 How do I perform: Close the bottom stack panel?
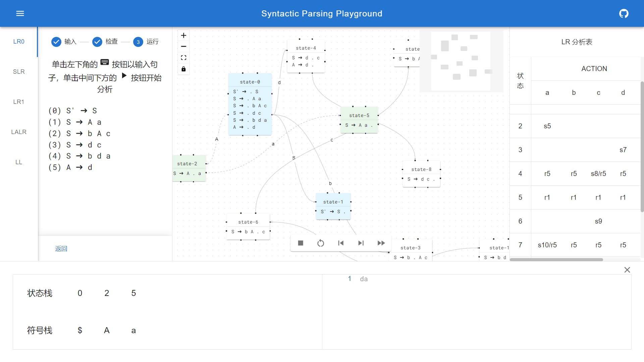pyautogui.click(x=627, y=270)
